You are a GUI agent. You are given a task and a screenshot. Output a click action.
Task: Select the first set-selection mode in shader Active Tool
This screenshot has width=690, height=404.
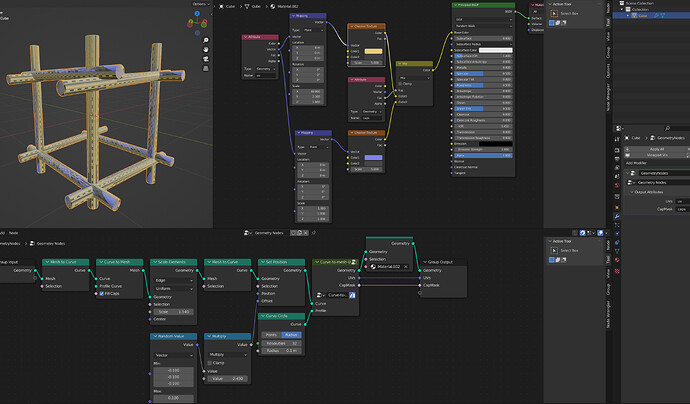tap(552, 23)
